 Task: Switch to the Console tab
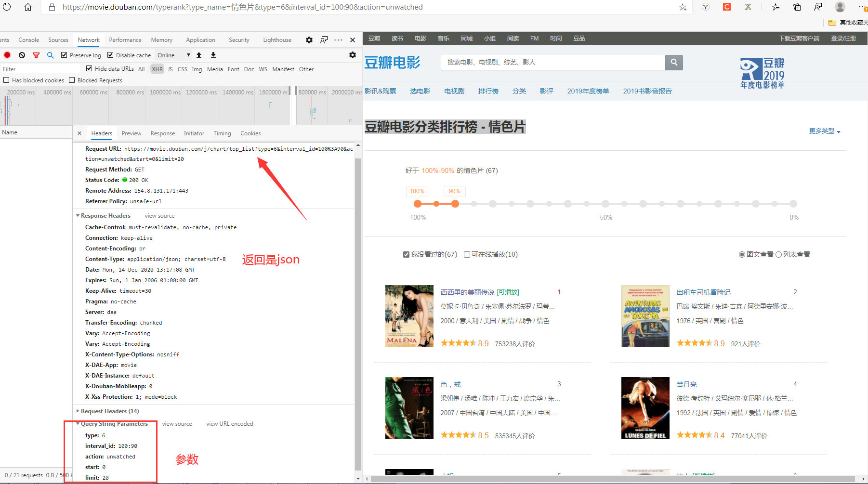29,40
